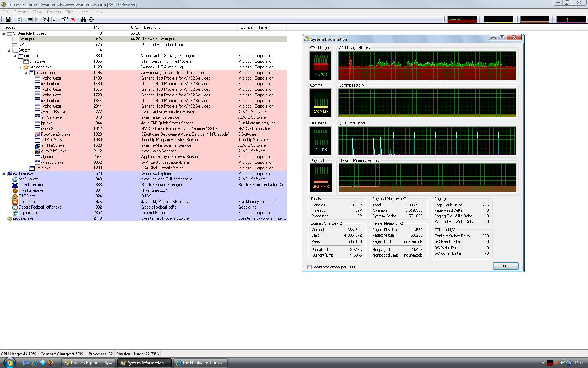Viewport: 588px width, 368px height.
Task: Open the Options menu
Action: [21, 12]
